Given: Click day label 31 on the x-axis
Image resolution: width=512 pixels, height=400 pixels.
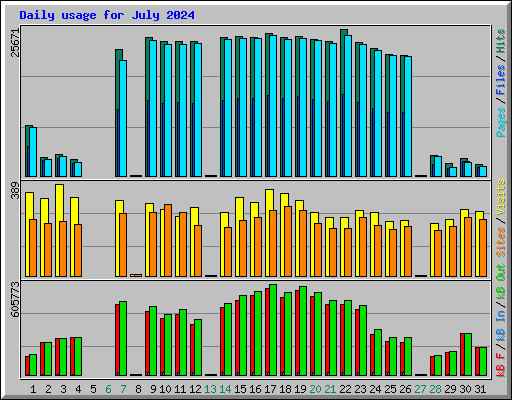Looking at the screenshot, I should click(x=480, y=389).
